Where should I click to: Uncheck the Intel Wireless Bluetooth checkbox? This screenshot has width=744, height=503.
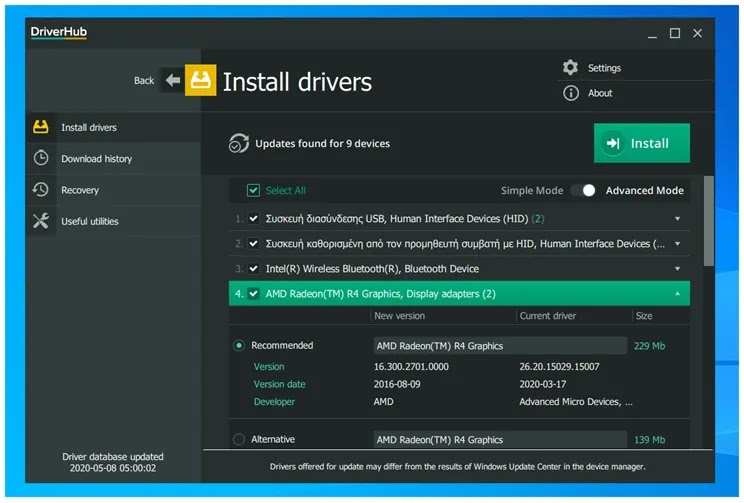(x=253, y=269)
